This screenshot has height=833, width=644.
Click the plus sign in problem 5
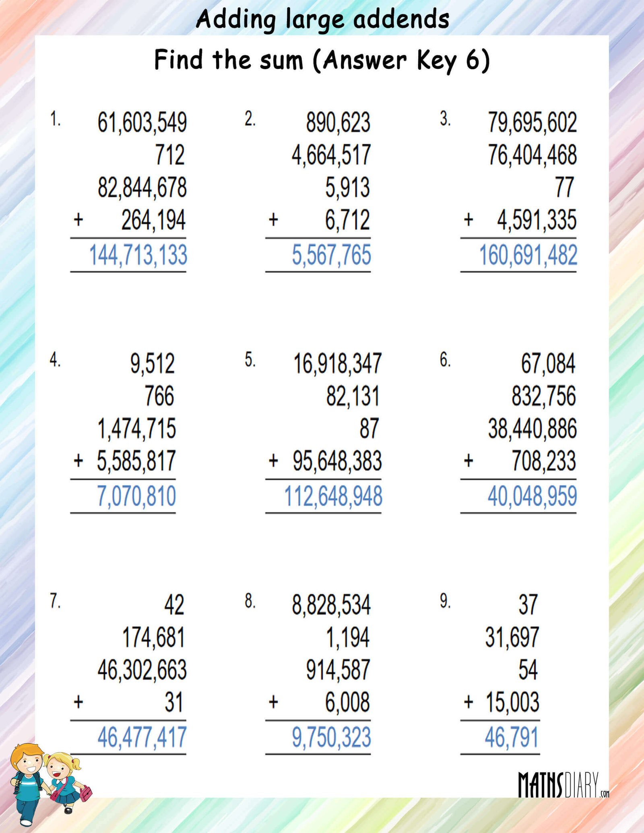pyautogui.click(x=273, y=460)
